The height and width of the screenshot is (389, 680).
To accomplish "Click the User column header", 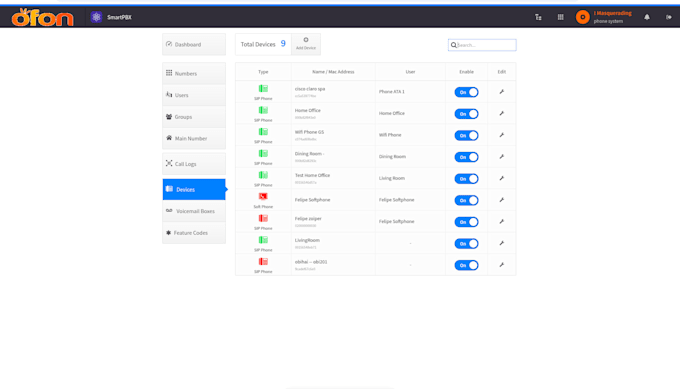I will pyautogui.click(x=410, y=72).
